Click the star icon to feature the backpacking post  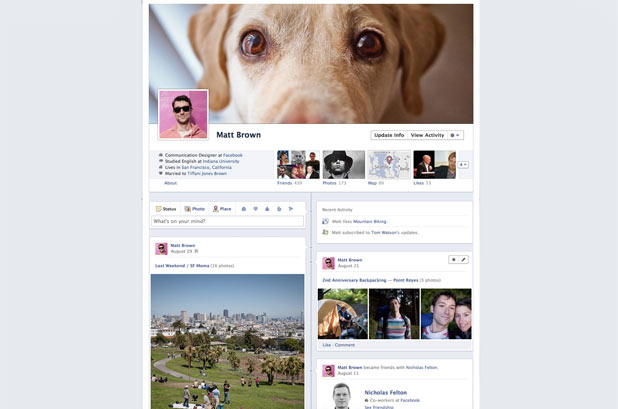pyautogui.click(x=453, y=259)
